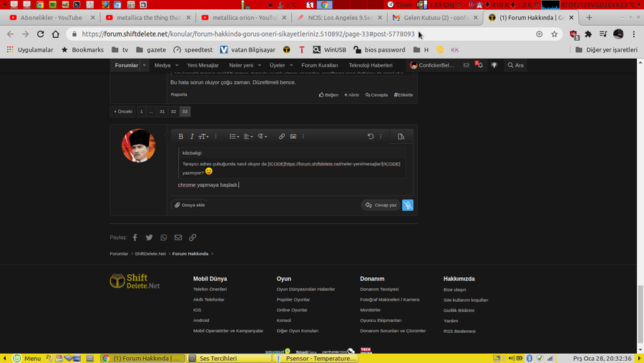Insert a link with the editor toolbar

282,137
